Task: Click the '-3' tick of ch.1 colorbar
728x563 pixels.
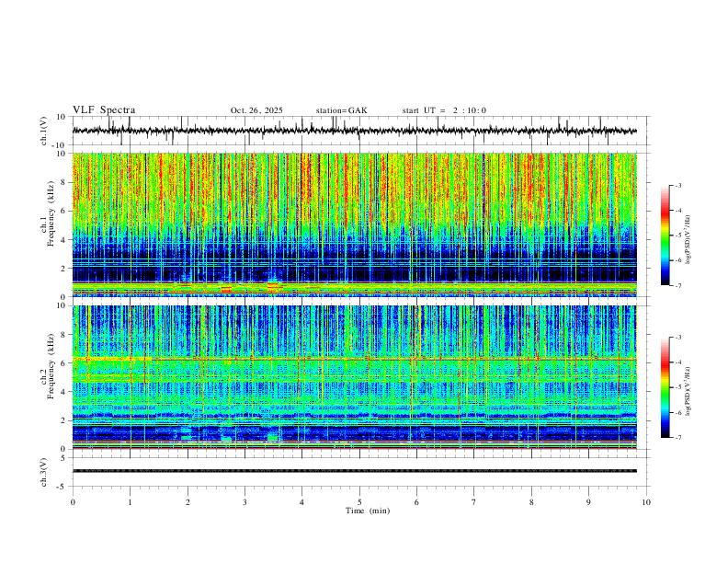Action: (677, 185)
